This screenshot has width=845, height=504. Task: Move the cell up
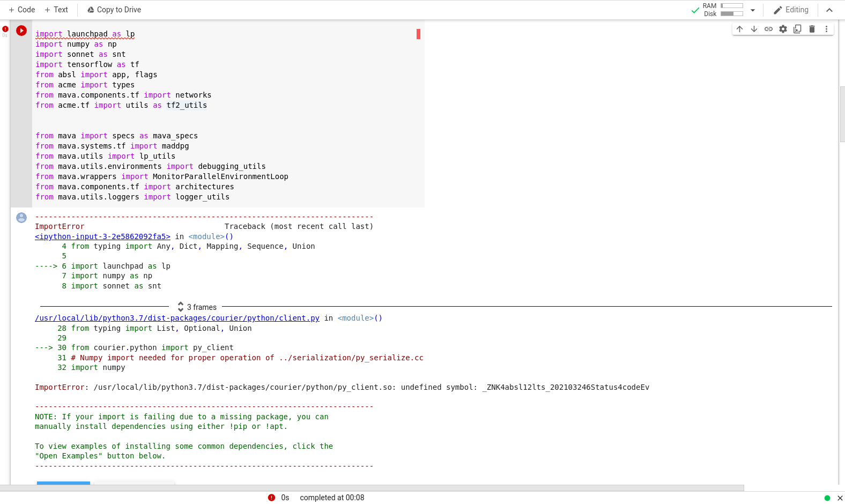739,29
